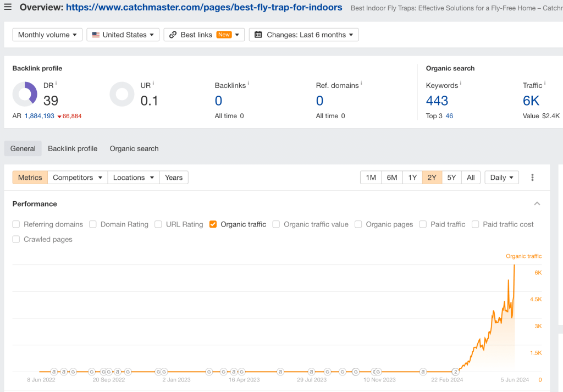563x392 pixels.
Task: Expand the Competitors dropdown
Action: click(x=78, y=178)
